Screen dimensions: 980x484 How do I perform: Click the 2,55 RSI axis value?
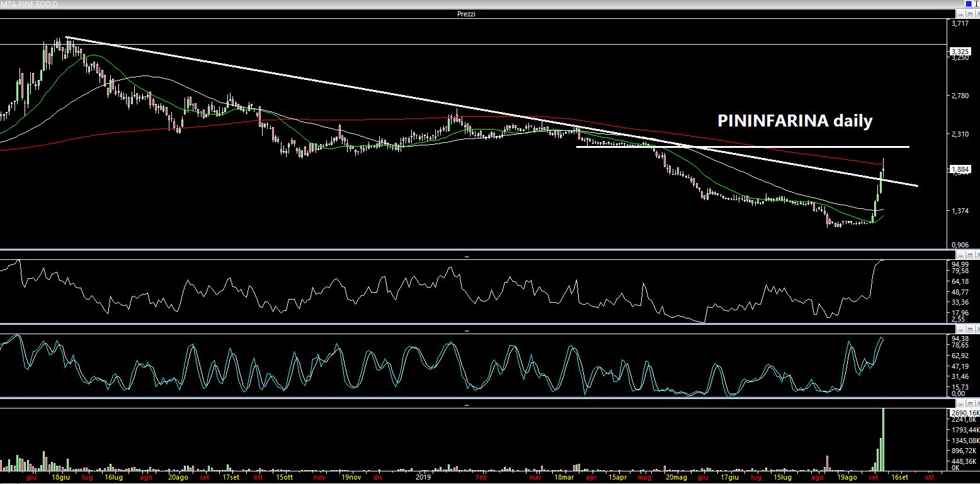coord(958,319)
